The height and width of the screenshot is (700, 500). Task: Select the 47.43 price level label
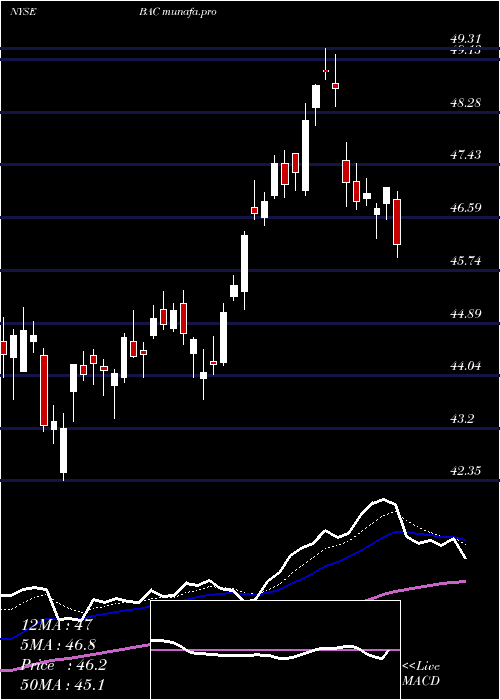(465, 155)
